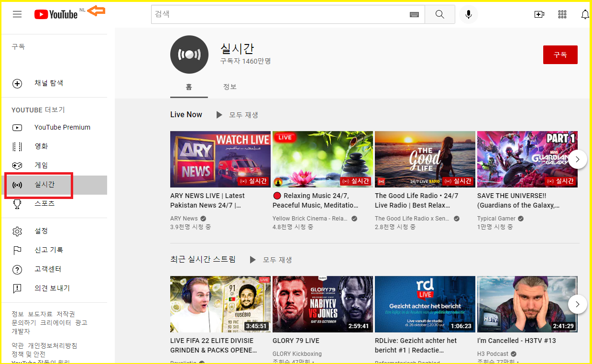Open the 개인정보처리방침 footer link
The height and width of the screenshot is (364, 592).
click(x=53, y=346)
